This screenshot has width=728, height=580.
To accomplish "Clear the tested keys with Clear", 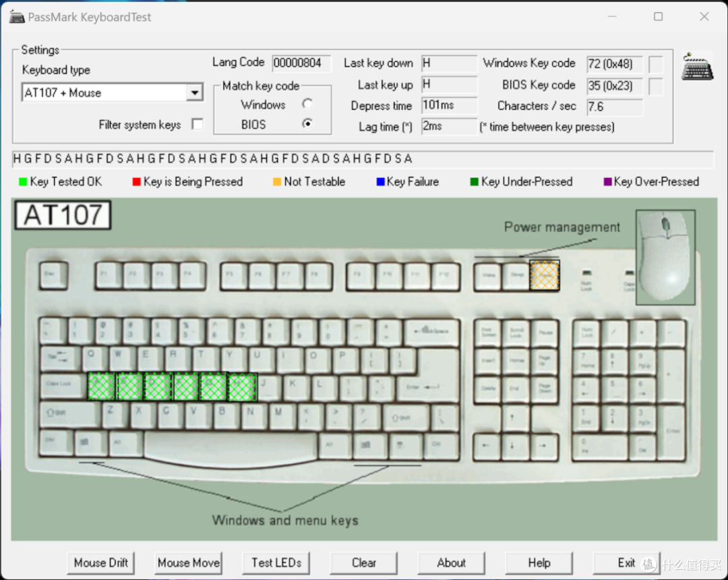I will point(363,562).
